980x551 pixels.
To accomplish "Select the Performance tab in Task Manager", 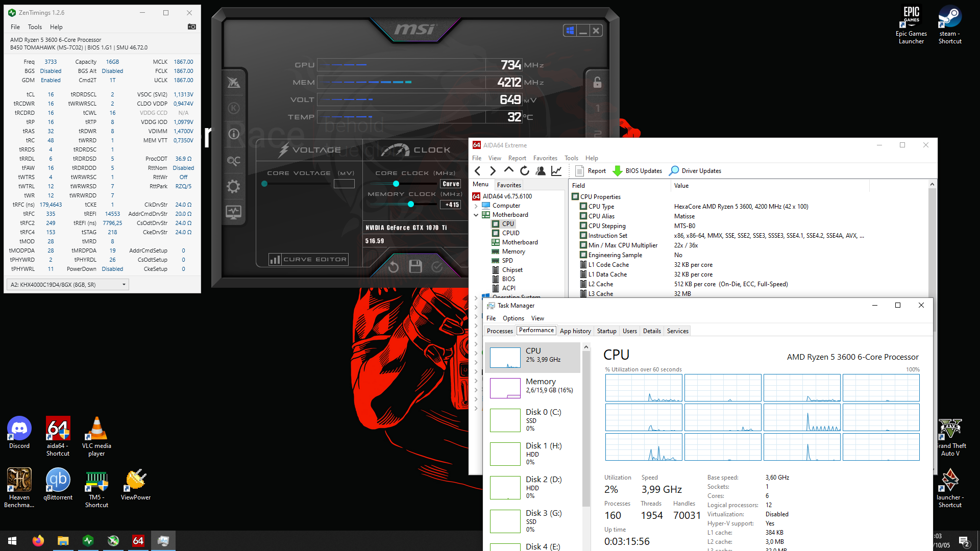I will (536, 331).
